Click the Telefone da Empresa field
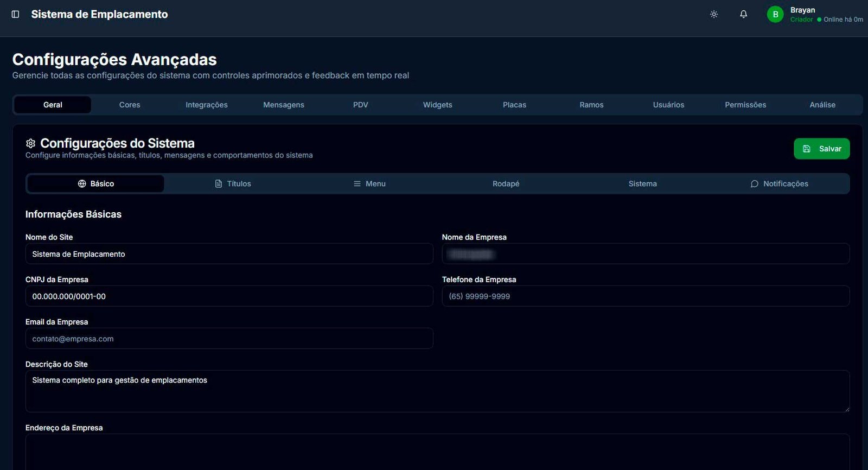This screenshot has width=868, height=470. click(646, 296)
